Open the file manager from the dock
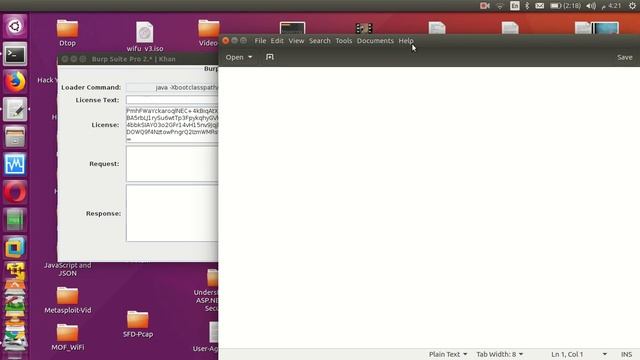Image resolution: width=640 pixels, height=360 pixels. coord(15,137)
